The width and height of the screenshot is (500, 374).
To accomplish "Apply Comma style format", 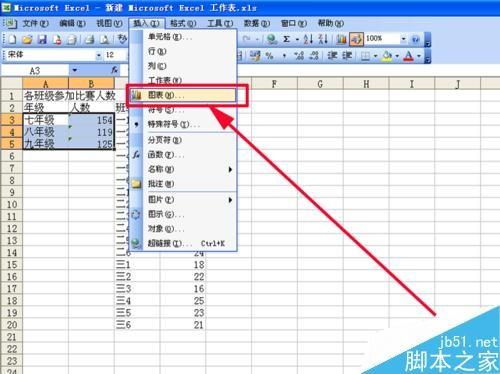I will pyautogui.click(x=284, y=56).
